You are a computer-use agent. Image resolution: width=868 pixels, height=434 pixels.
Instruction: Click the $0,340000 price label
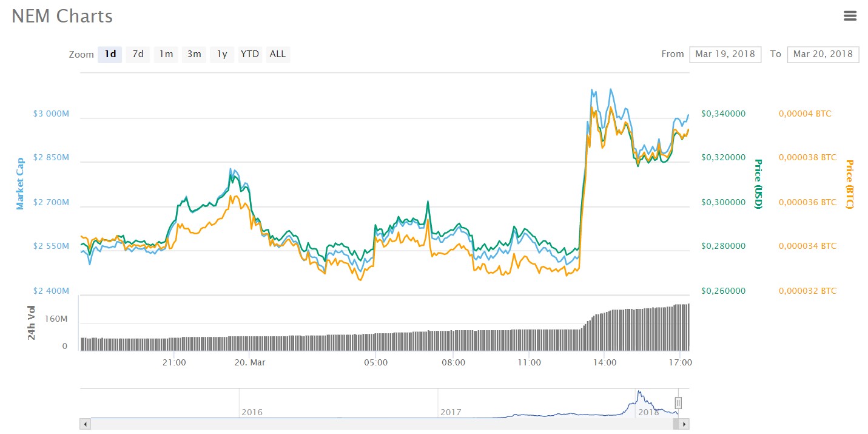724,114
